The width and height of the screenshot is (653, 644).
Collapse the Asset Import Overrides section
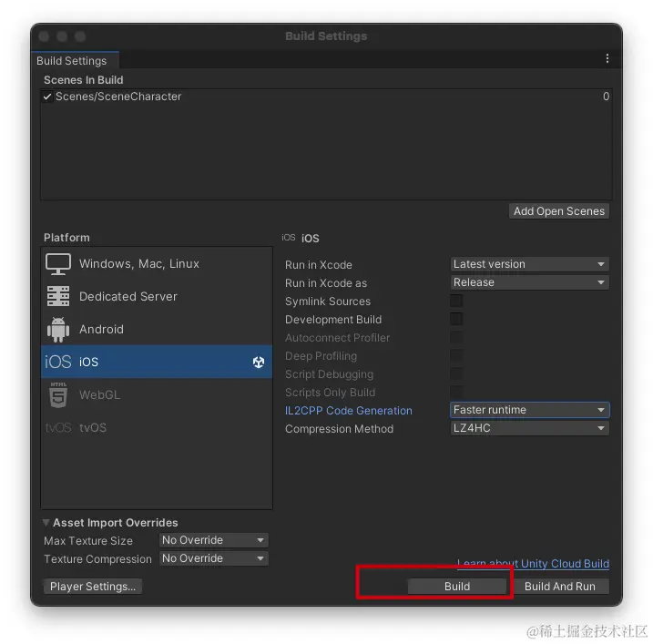46,522
